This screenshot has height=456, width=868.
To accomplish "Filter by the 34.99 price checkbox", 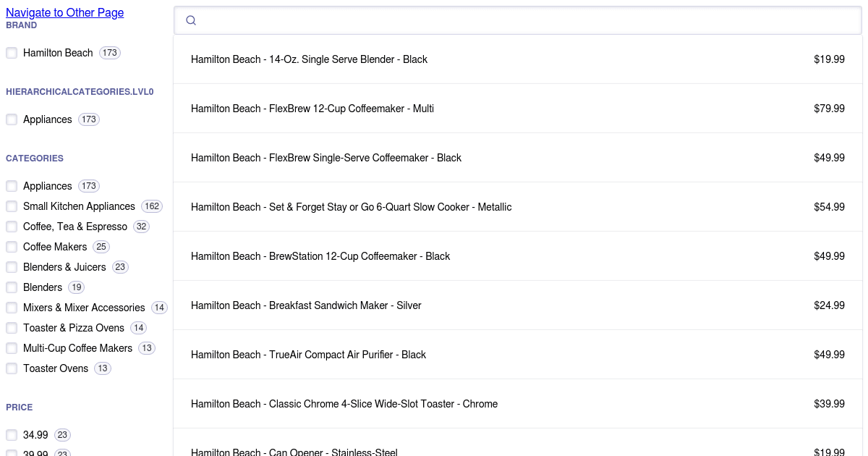I will coord(12,435).
